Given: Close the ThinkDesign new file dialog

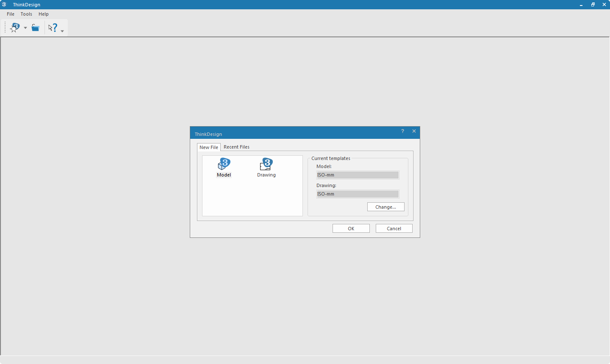Looking at the screenshot, I should (414, 131).
